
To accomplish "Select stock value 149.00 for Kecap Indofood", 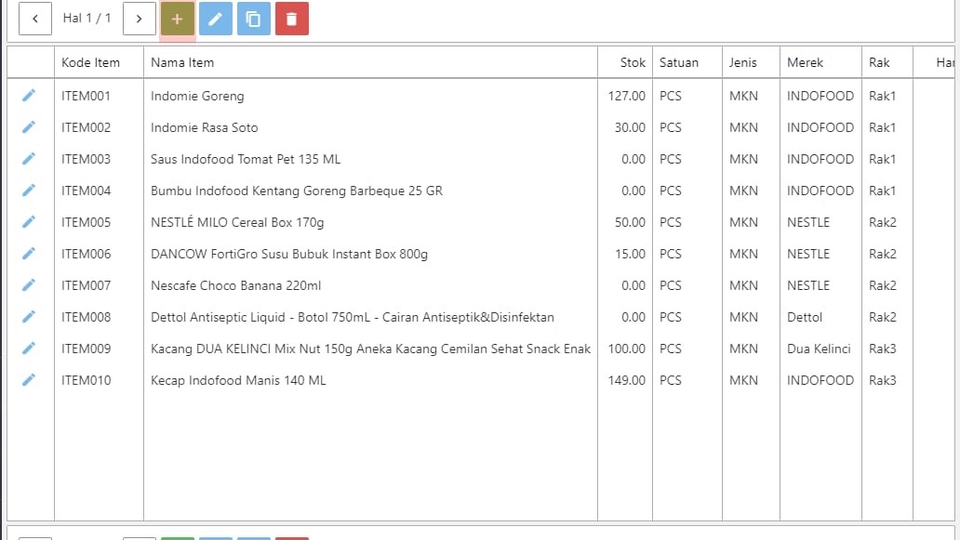I will click(627, 380).
